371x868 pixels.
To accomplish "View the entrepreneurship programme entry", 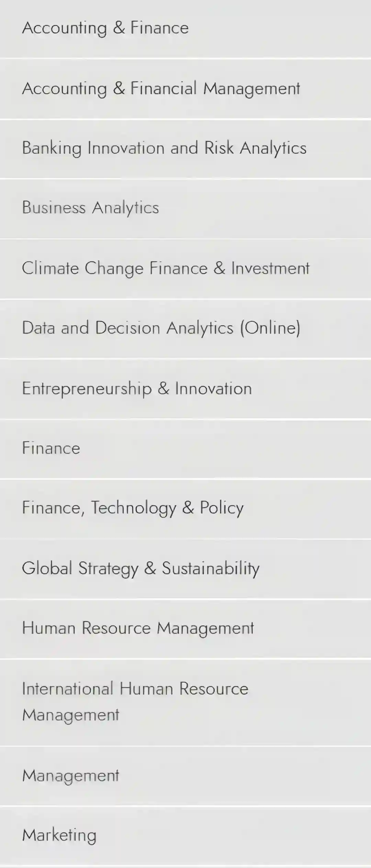I will [x=137, y=389].
